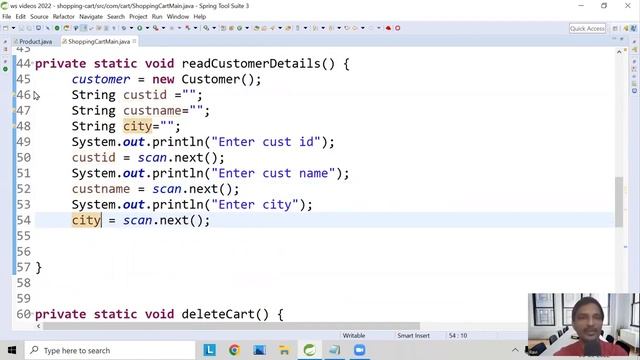
Task: Click the Spring Tool Suite taskbar icon
Action: pos(309,350)
